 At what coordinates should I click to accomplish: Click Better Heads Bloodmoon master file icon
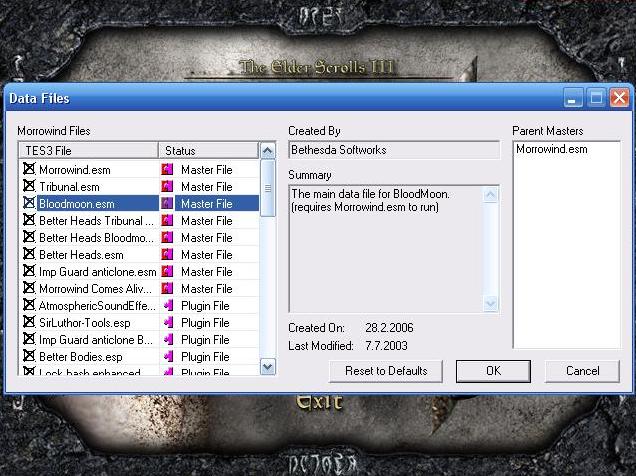click(x=167, y=238)
